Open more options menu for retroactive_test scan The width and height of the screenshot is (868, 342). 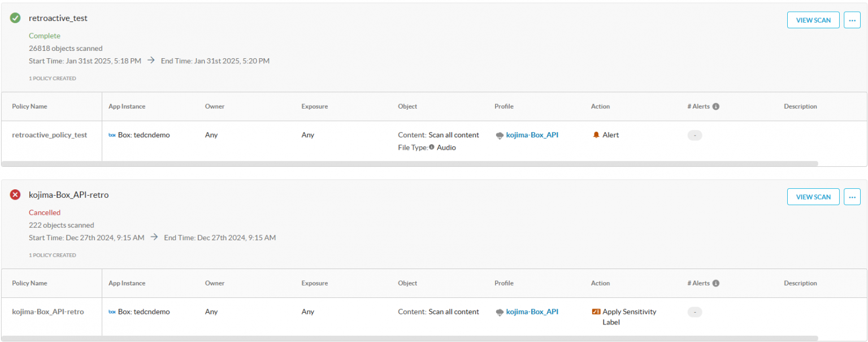[852, 20]
